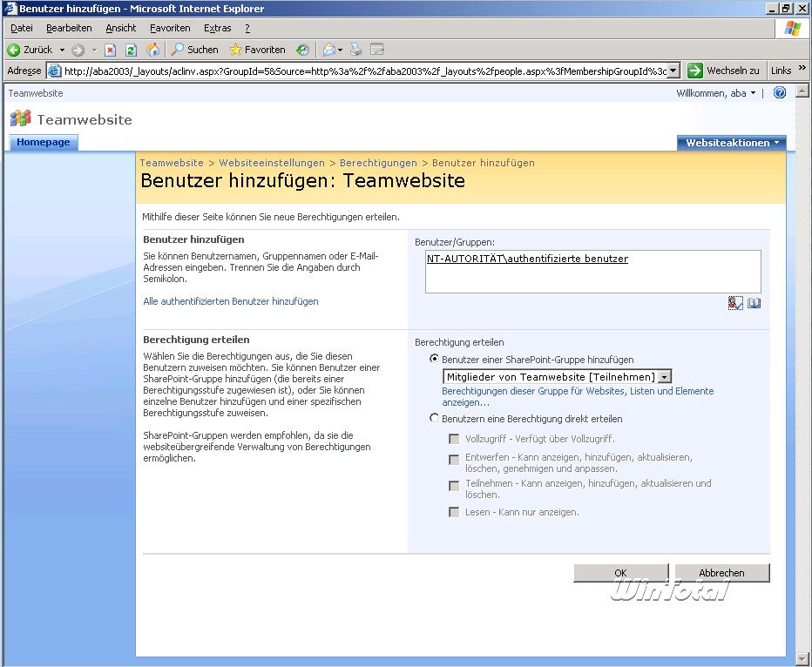
Task: Click the Stop loading icon in toolbar
Action: [x=111, y=50]
